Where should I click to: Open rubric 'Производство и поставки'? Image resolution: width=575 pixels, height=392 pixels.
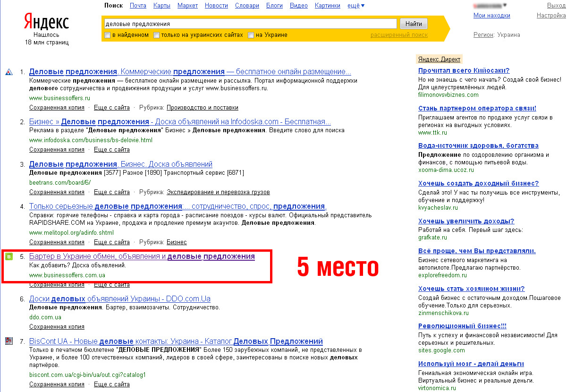pyautogui.click(x=203, y=108)
